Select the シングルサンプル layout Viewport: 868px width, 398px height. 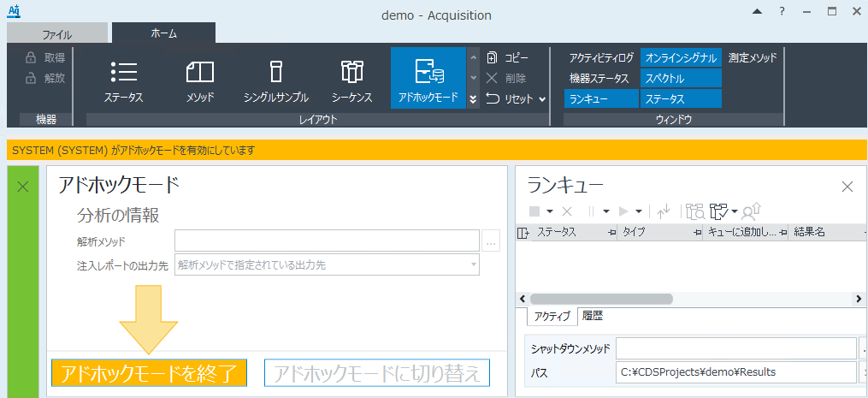(x=275, y=81)
